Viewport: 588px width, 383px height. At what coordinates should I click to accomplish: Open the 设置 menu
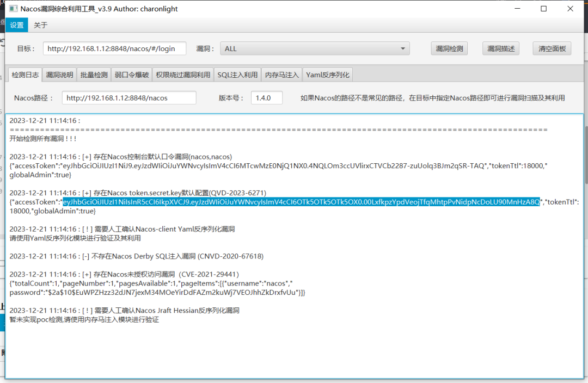tap(16, 25)
